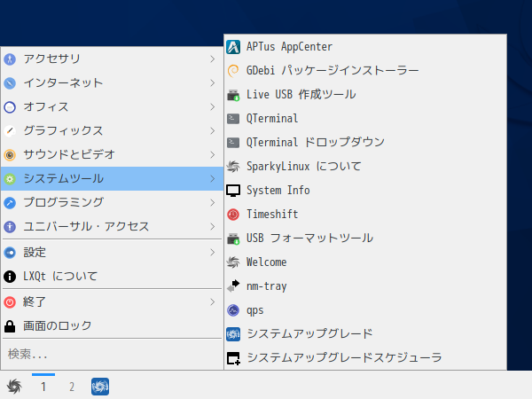Click the サウンドとビデオ icon

coord(10,155)
